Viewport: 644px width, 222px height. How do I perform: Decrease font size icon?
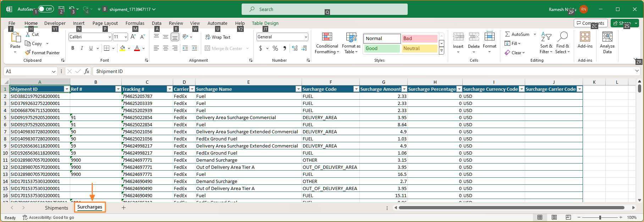point(142,37)
